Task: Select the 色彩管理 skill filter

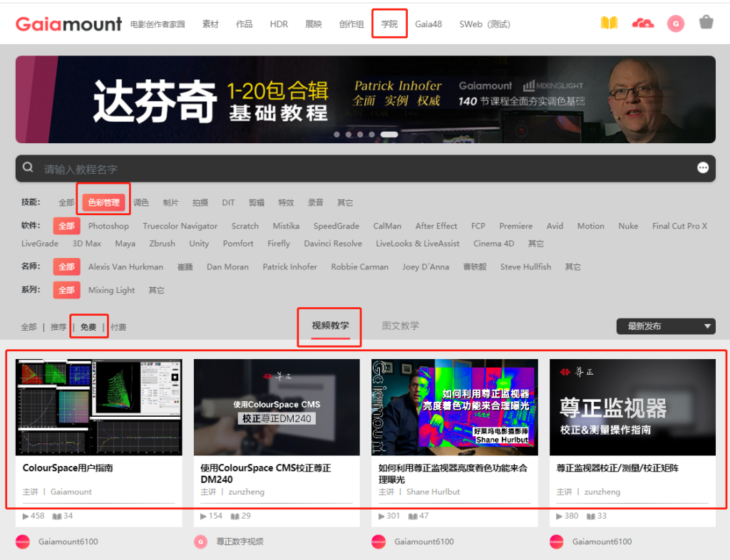Action: [x=104, y=202]
